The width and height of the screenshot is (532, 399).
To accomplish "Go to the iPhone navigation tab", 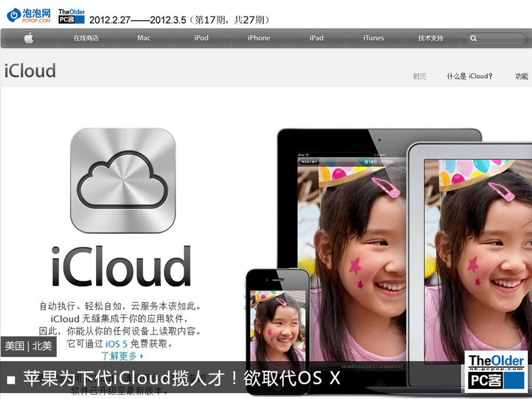I will point(259,38).
